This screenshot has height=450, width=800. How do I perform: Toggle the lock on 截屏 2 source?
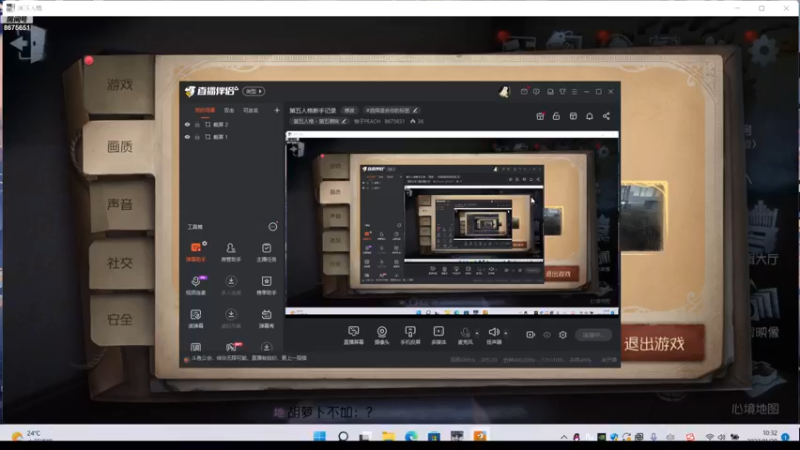tap(197, 124)
